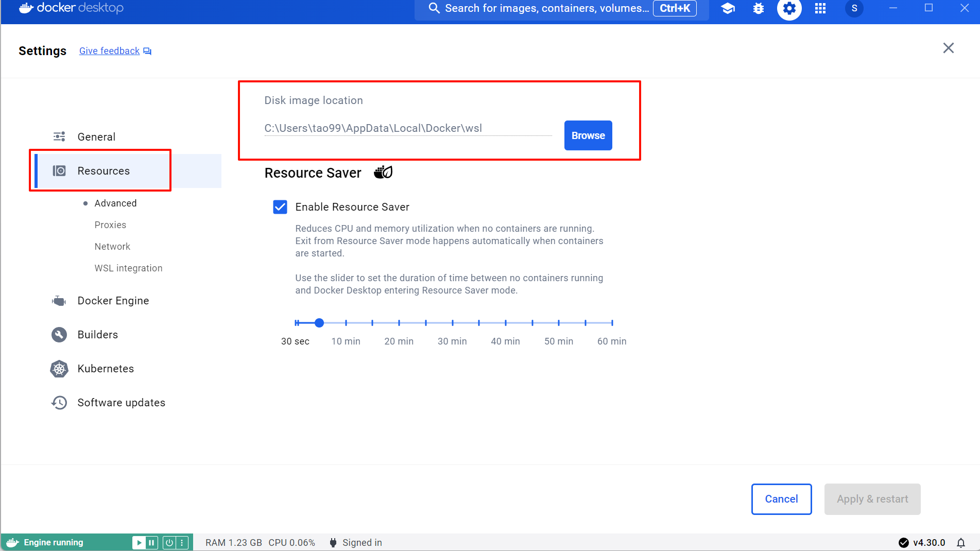
Task: Disable the Enable Resource Saver checkbox
Action: click(x=280, y=207)
